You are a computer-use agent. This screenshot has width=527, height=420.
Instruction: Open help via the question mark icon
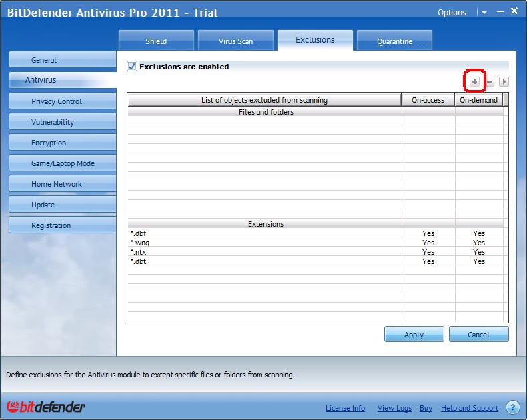512,407
